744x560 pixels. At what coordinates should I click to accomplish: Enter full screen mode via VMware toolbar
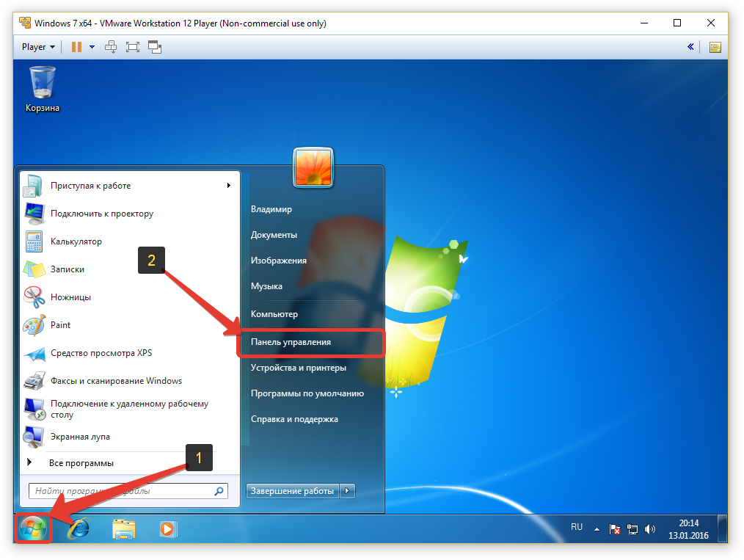(x=132, y=47)
